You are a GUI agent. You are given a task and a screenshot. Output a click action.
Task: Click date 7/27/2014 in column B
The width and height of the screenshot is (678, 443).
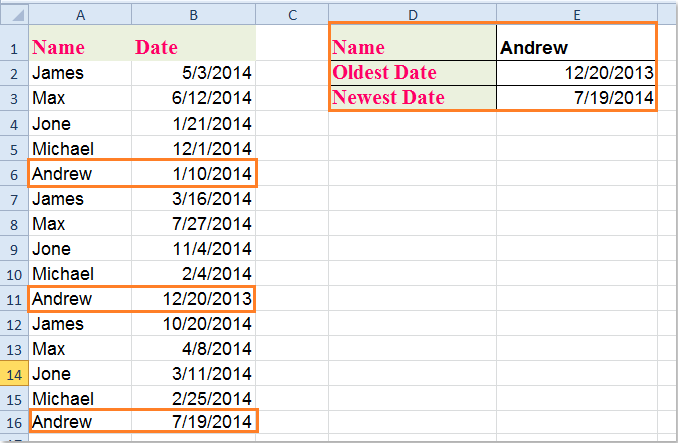pyautogui.click(x=193, y=223)
